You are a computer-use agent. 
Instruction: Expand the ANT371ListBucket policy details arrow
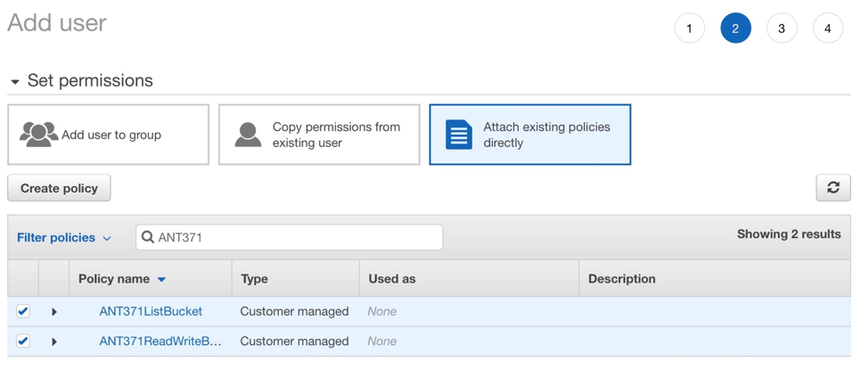54,312
